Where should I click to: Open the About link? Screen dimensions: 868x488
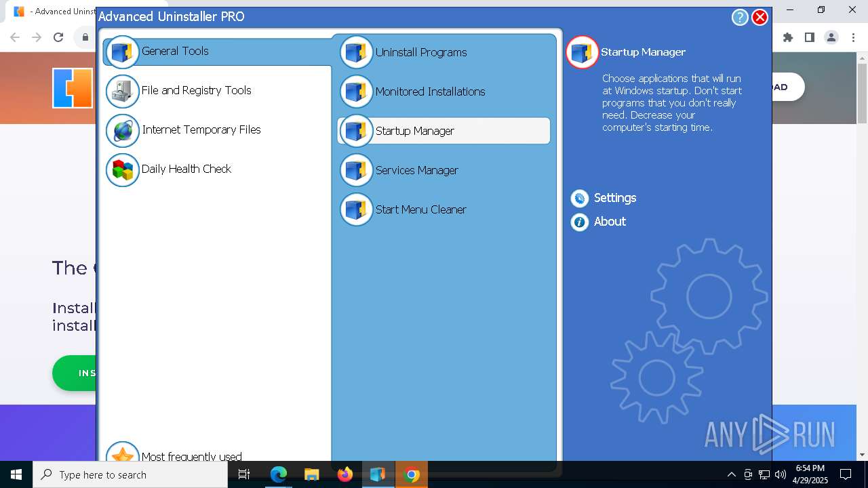(610, 222)
